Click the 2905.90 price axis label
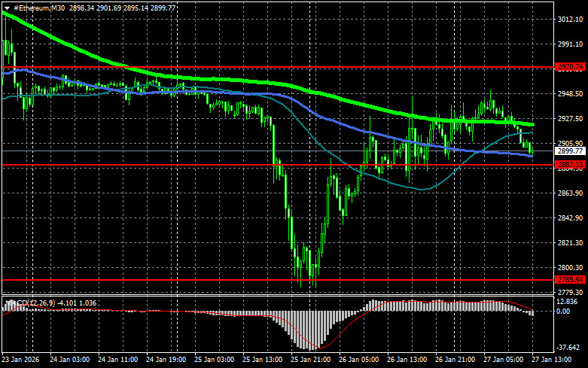 pos(570,143)
